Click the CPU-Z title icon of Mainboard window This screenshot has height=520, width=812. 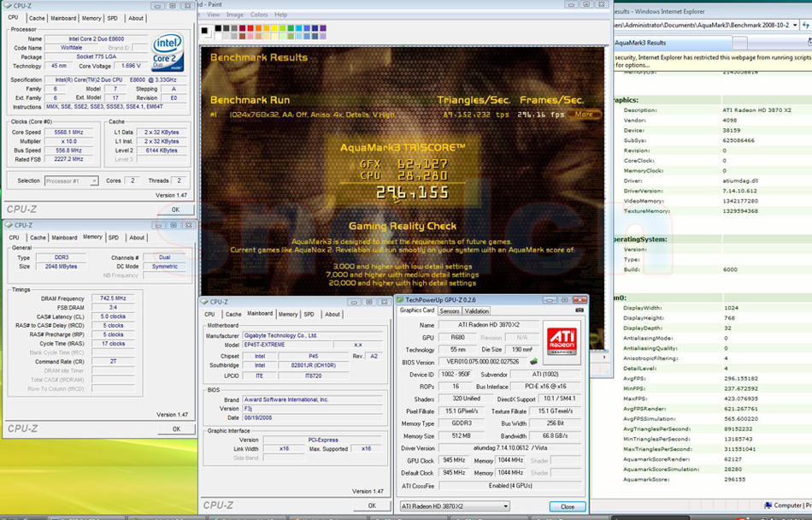(204, 302)
